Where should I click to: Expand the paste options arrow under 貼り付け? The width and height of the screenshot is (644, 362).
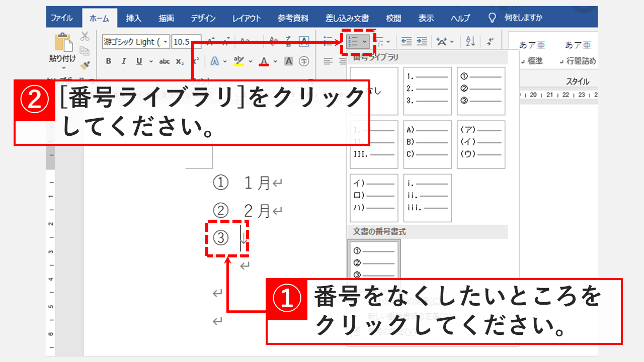(x=63, y=68)
